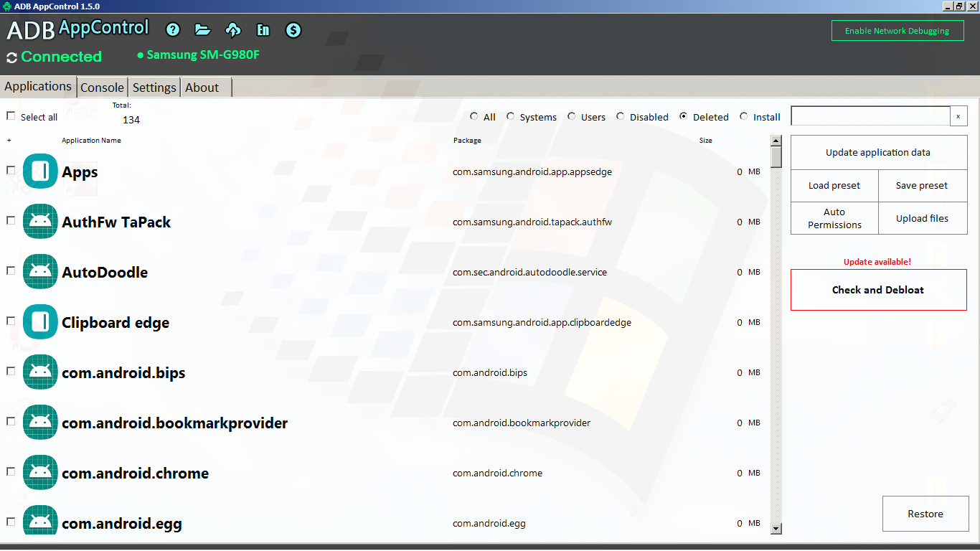Select the Install filter radio button
This screenshot has width=980, height=551.
coord(744,116)
